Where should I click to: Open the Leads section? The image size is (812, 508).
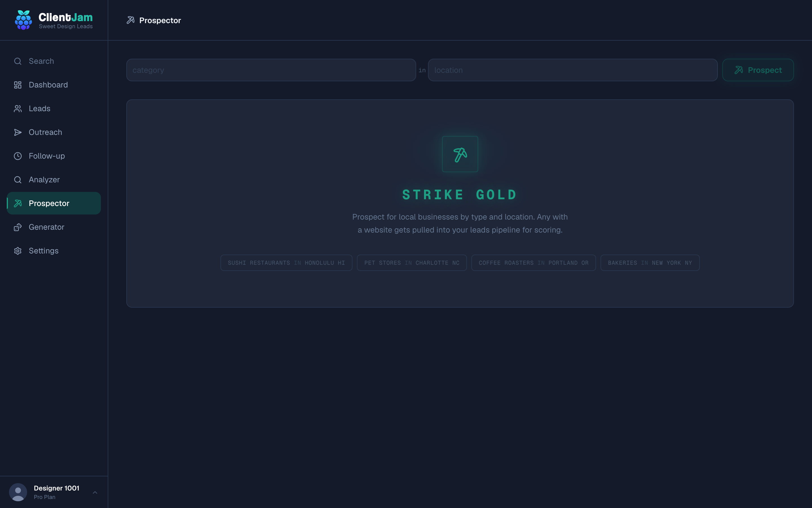pyautogui.click(x=54, y=109)
